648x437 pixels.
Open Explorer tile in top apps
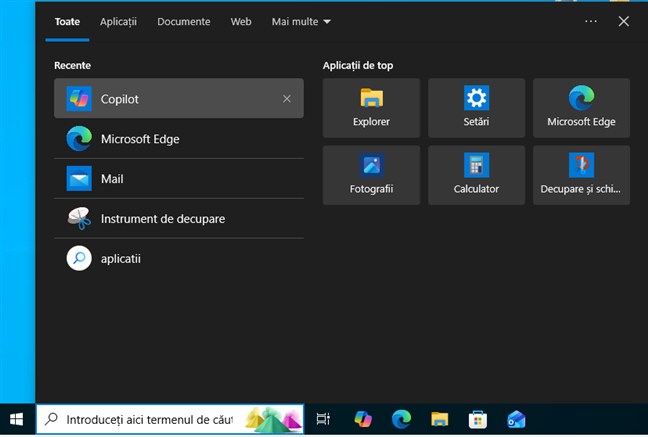pos(371,108)
